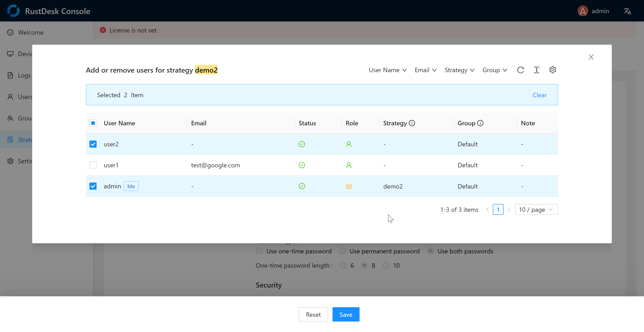644x332 pixels.
Task: Open the column settings gear icon
Action: 553,70
